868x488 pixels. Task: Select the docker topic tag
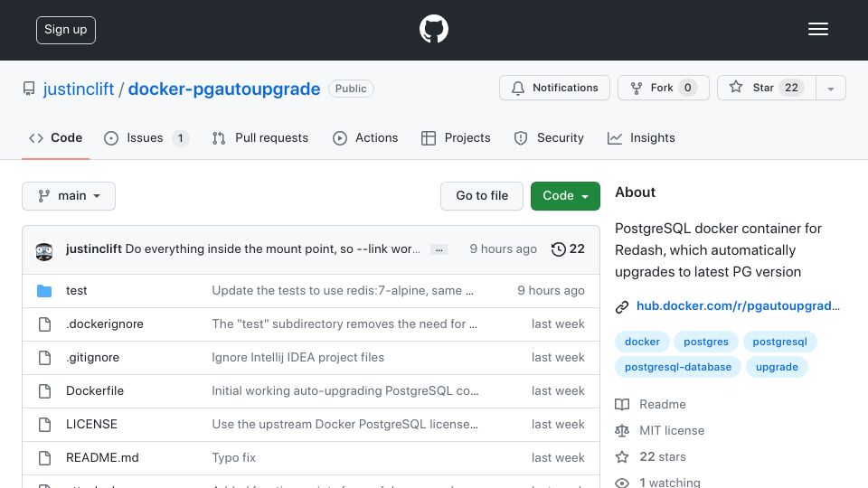click(x=642, y=342)
